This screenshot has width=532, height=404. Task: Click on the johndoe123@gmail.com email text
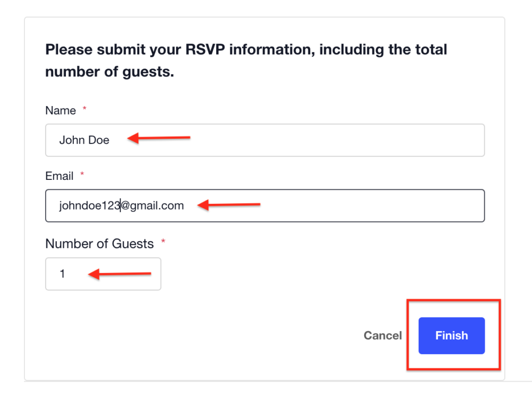pos(122,206)
